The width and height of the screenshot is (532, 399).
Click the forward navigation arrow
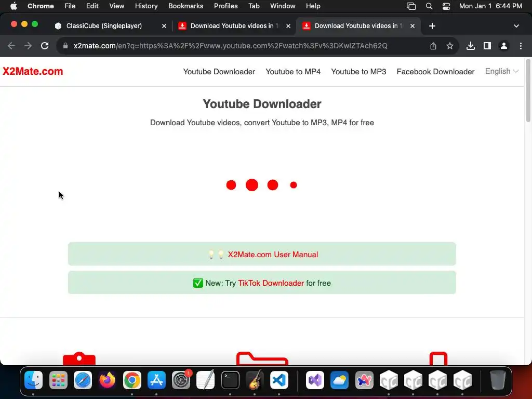[28, 46]
